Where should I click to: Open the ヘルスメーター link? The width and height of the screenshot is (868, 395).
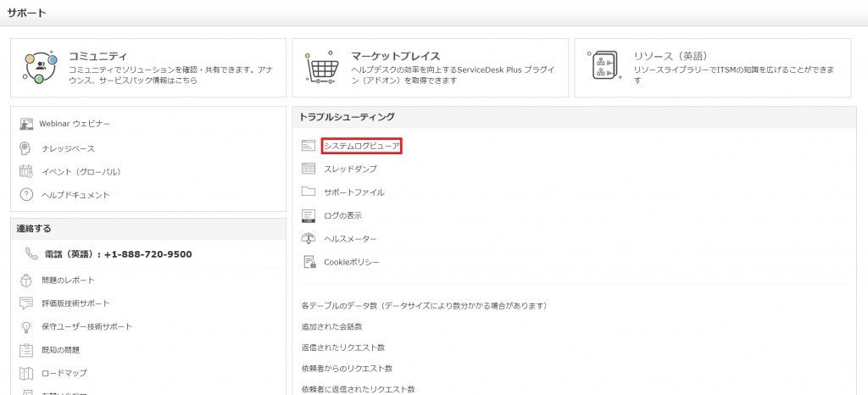350,239
